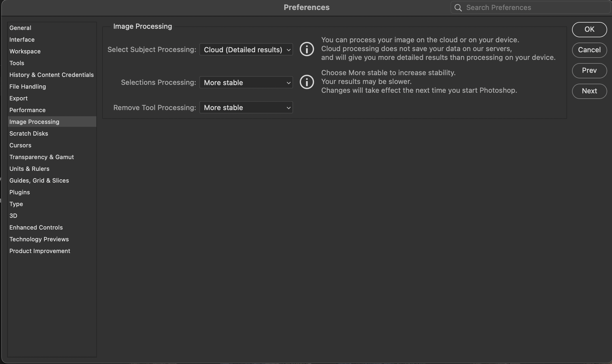612x364 pixels.
Task: Expand the Selections Processing dropdown
Action: tap(246, 82)
